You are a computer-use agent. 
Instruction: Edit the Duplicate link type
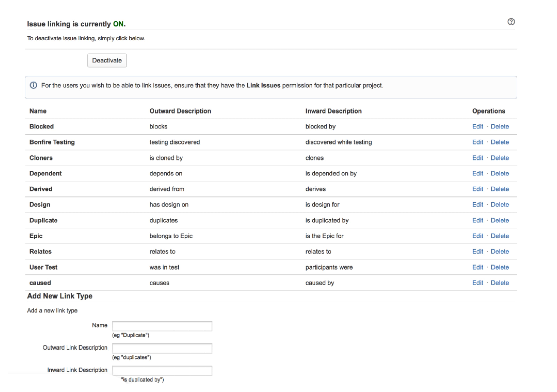pyautogui.click(x=477, y=220)
